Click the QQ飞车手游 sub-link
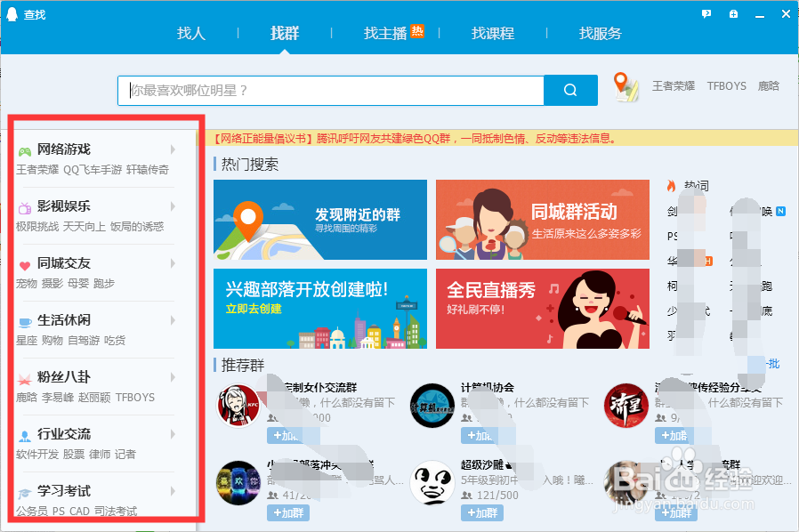Viewport: 799px width, 532px height. pyautogui.click(x=93, y=170)
